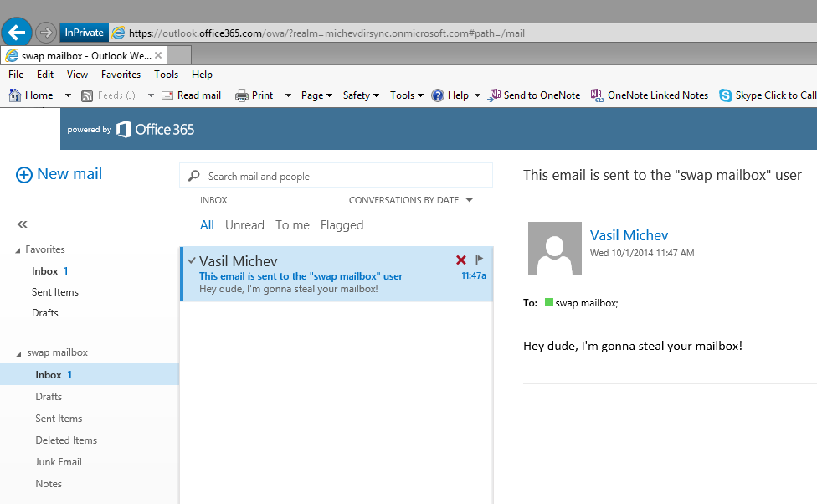
Task: Click the Office 365 logo
Action: (155, 129)
